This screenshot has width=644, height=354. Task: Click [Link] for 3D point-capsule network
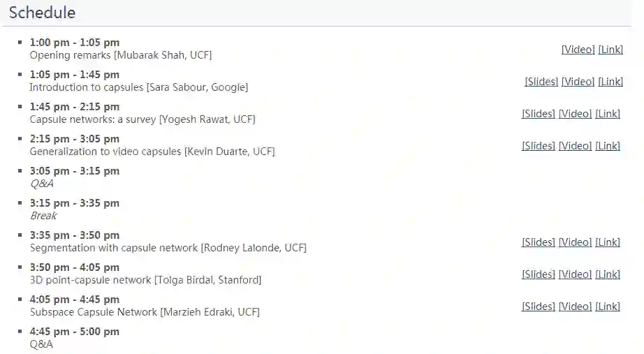click(608, 274)
